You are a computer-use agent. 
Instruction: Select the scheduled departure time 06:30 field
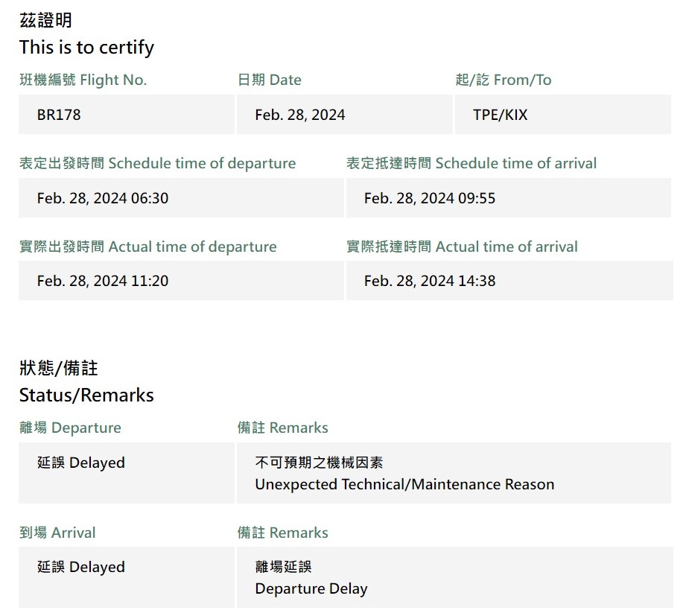(x=180, y=198)
